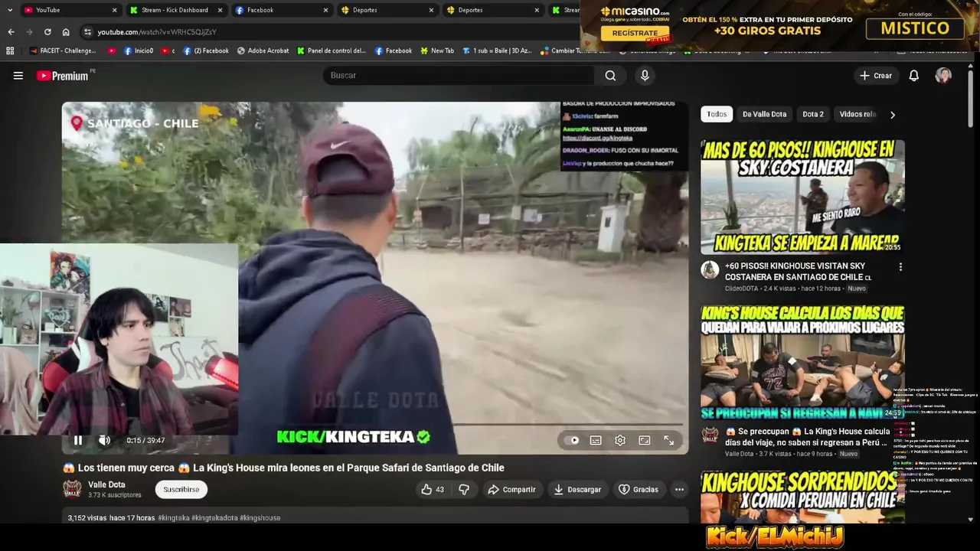Like the video with thumbs up

pos(433,490)
